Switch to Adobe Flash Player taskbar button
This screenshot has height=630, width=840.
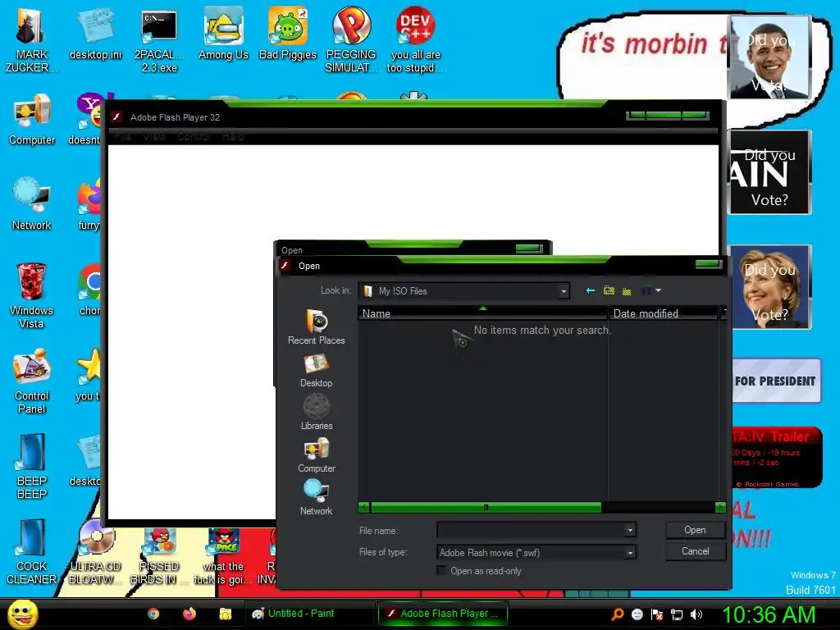442,614
